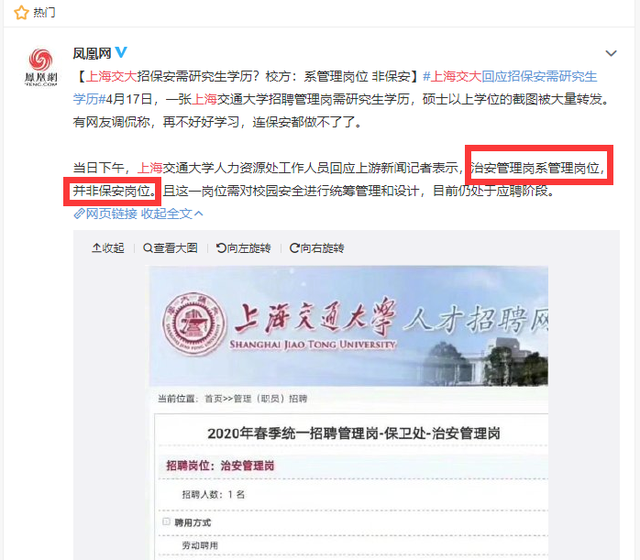Expand the post options chevron menu

[611, 53]
